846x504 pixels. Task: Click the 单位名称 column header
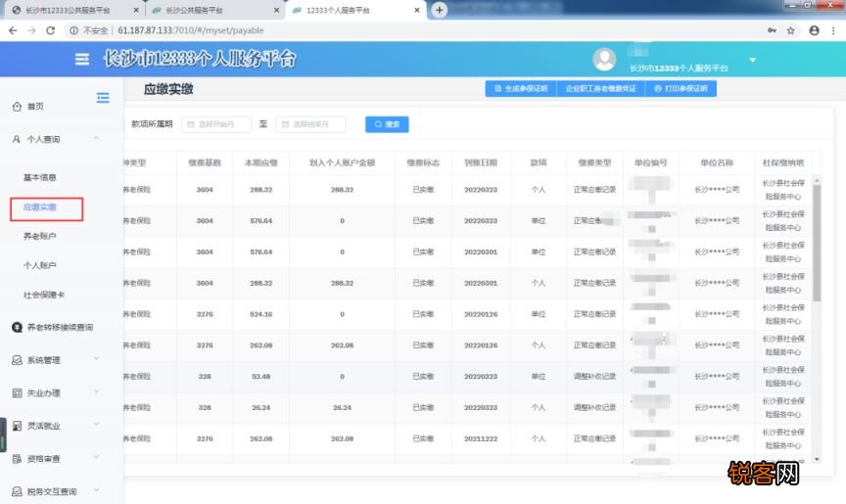(717, 162)
